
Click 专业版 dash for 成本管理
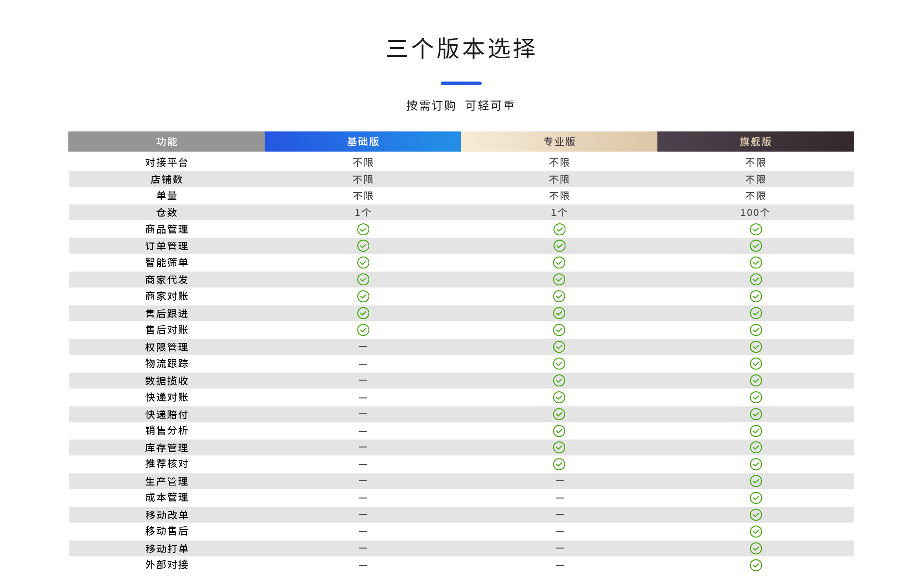559,498
